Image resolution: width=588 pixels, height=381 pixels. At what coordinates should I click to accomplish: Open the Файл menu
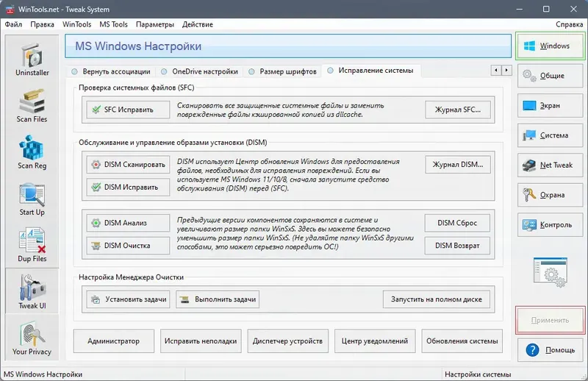tap(13, 24)
